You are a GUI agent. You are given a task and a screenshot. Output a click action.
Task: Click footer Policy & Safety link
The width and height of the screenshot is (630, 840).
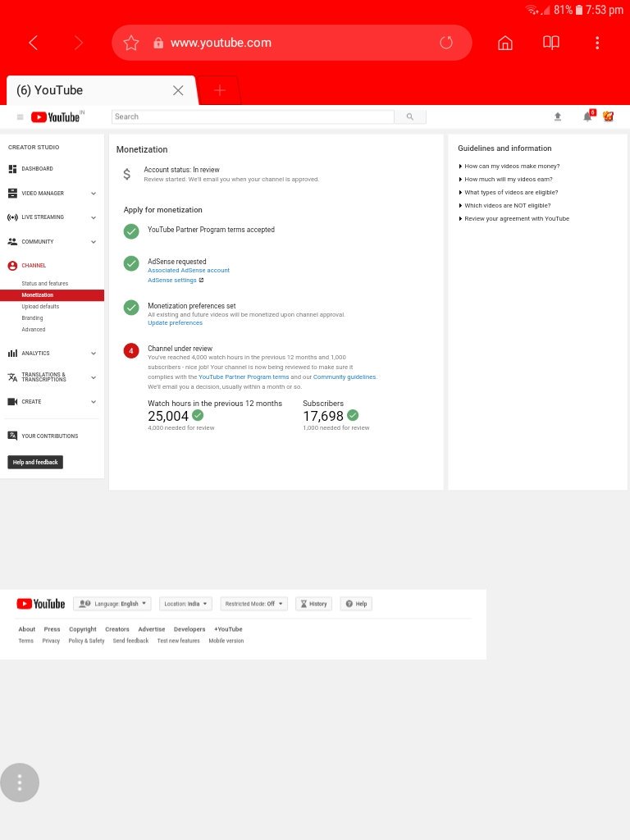pos(86,641)
